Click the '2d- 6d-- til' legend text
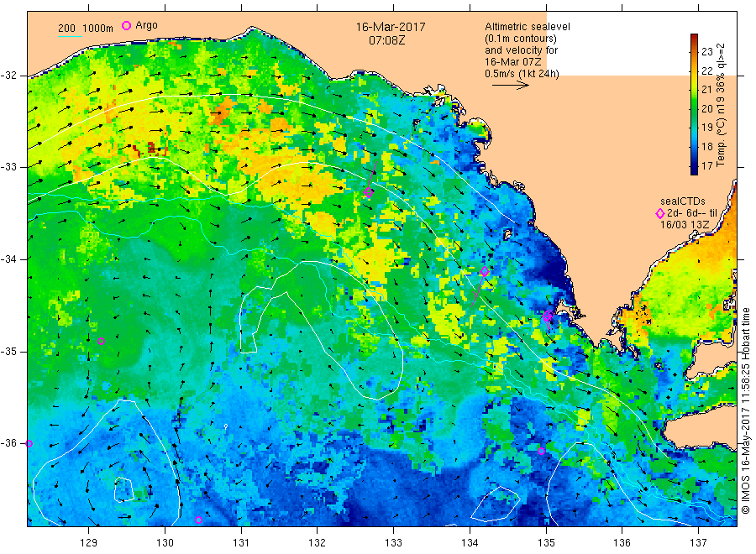756x554 pixels. pos(692,213)
